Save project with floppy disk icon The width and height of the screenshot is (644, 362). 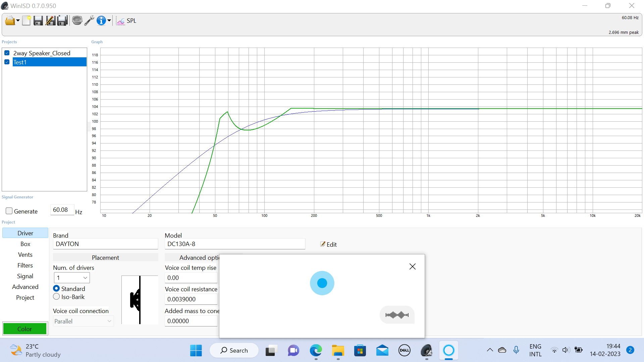pos(38,21)
